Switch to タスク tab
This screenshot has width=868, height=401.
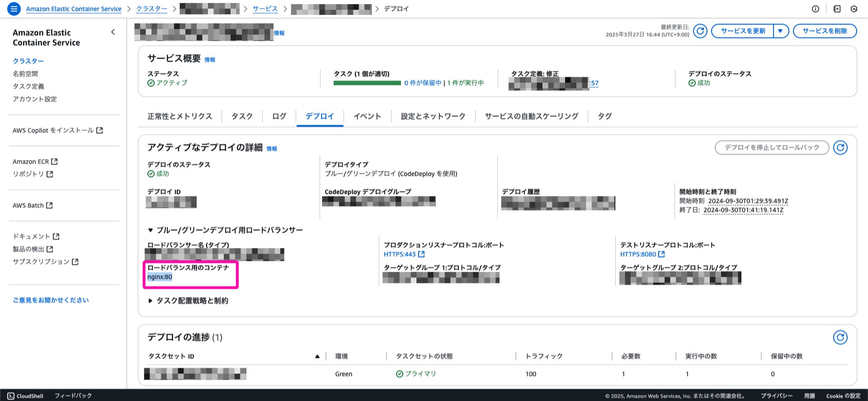click(x=242, y=117)
